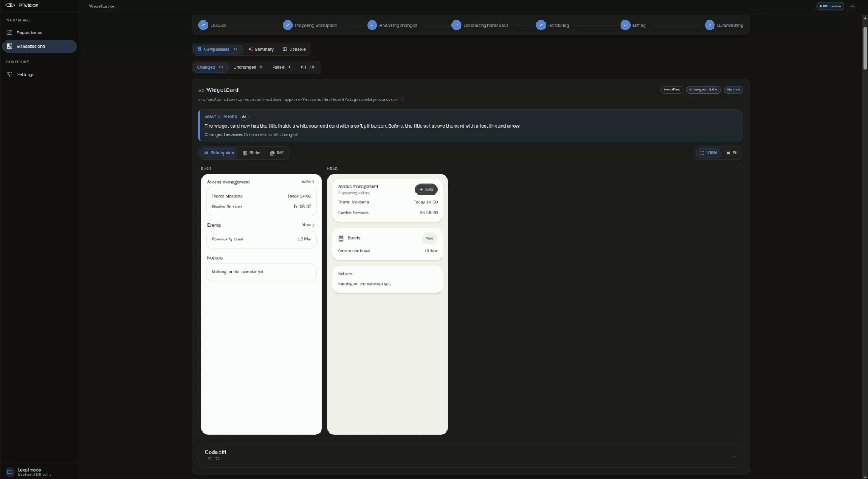Click the Diffing step checkmark

tap(625, 25)
